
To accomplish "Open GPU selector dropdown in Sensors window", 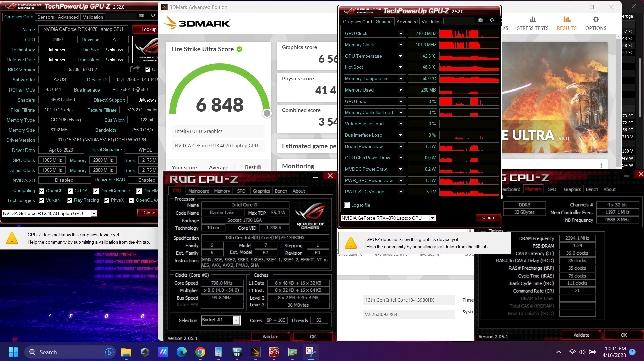I will tap(433, 218).
